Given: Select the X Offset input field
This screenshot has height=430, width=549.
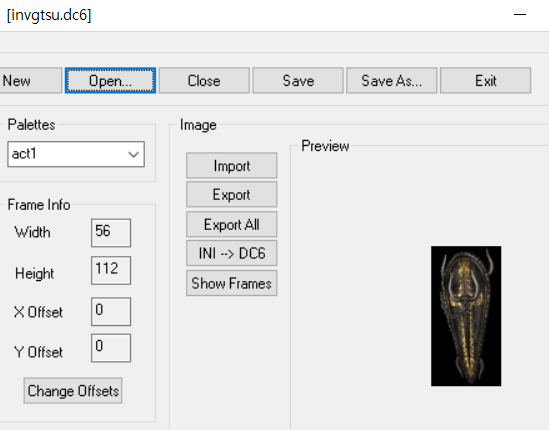Looking at the screenshot, I should pos(111,312).
